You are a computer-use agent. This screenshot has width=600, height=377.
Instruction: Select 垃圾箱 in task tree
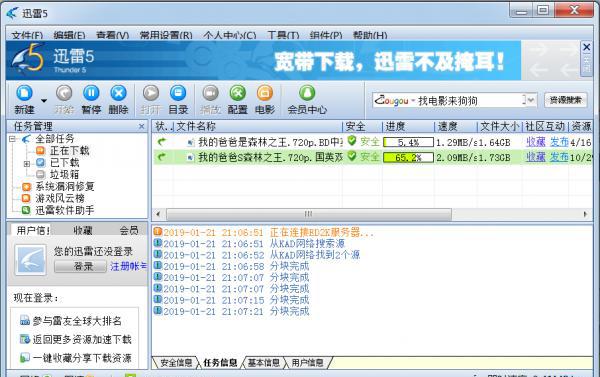64,175
